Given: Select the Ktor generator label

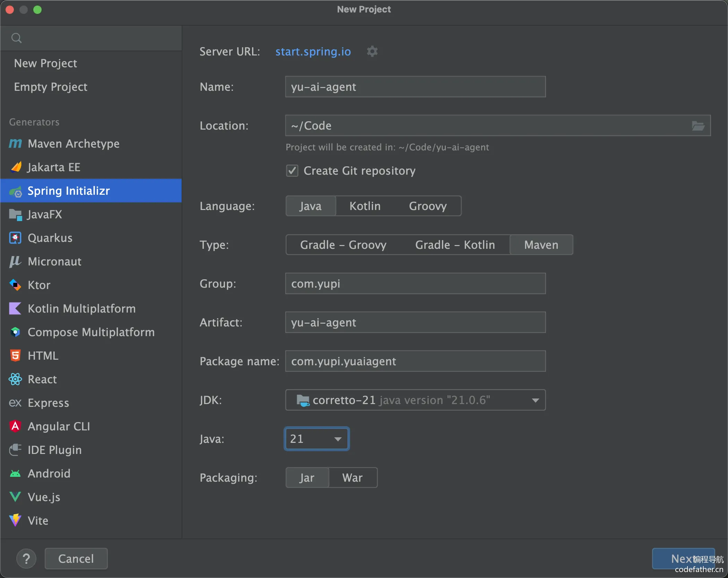Looking at the screenshot, I should coord(39,285).
